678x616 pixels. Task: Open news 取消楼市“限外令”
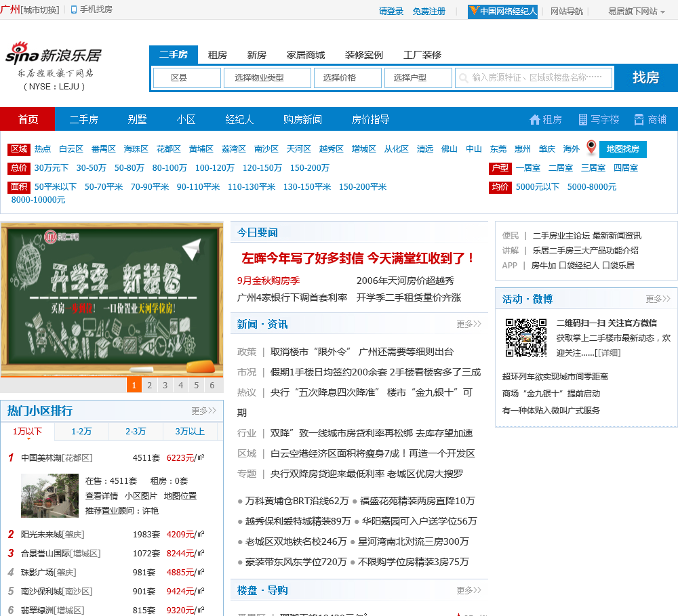[361, 352]
